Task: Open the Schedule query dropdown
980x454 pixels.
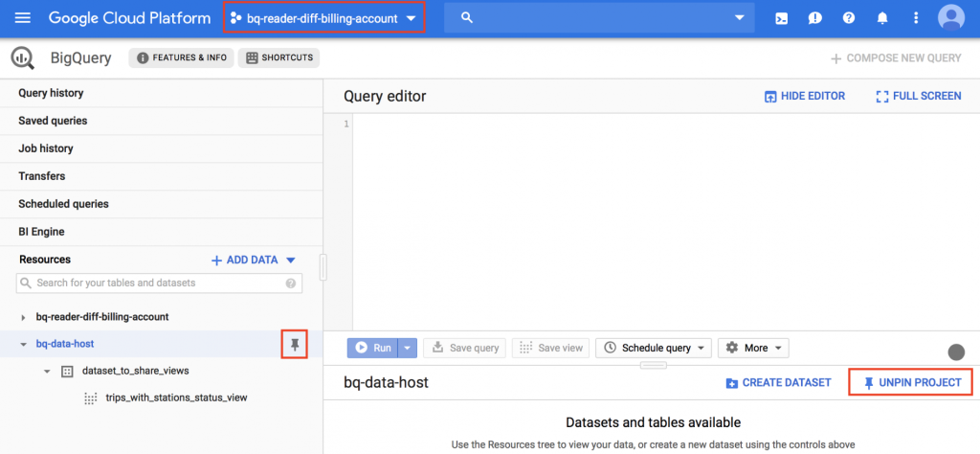Action: (x=654, y=348)
